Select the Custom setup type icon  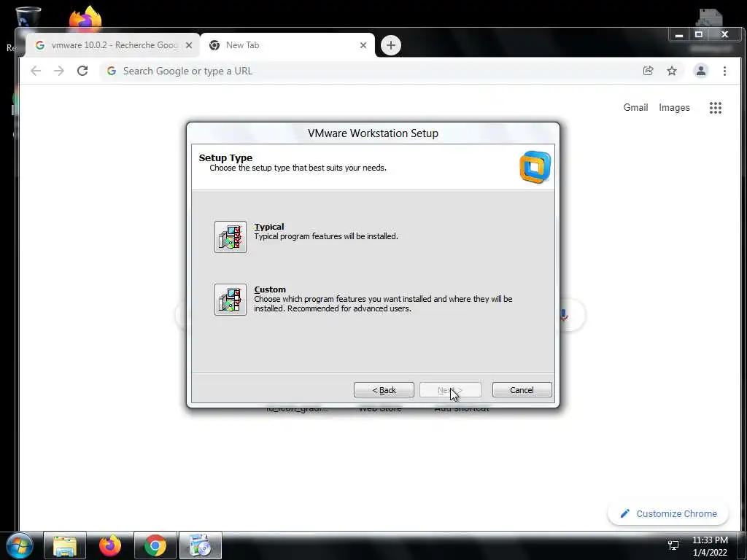click(x=230, y=300)
